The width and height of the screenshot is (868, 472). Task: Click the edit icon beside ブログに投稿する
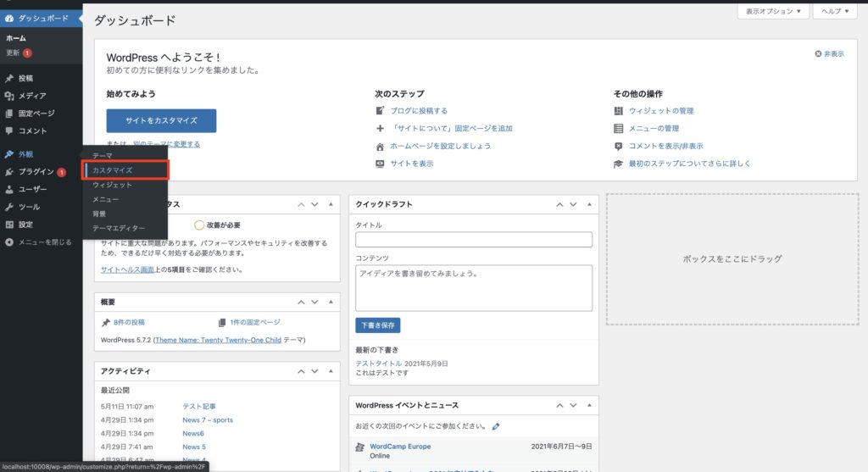click(x=380, y=111)
